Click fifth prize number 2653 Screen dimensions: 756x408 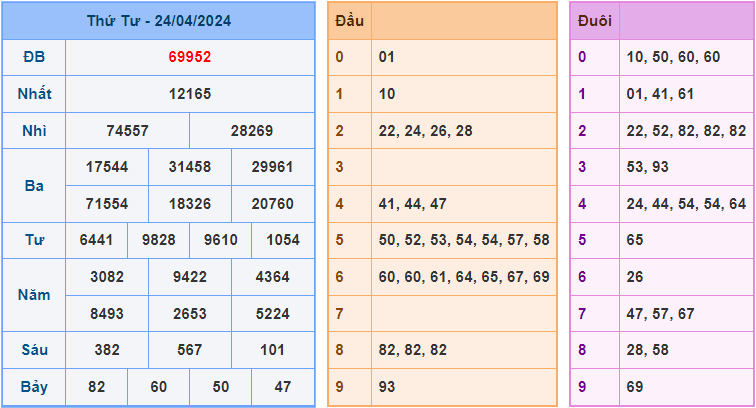coord(190,314)
